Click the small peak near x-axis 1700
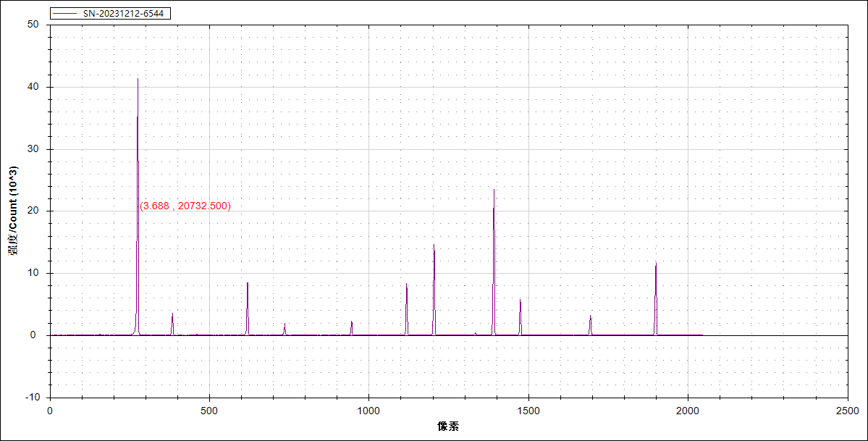Screen dimensions: 868x441 click(x=591, y=316)
